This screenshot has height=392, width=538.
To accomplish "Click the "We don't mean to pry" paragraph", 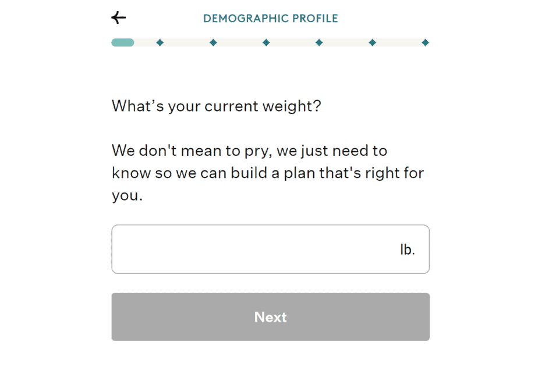I will (x=268, y=173).
